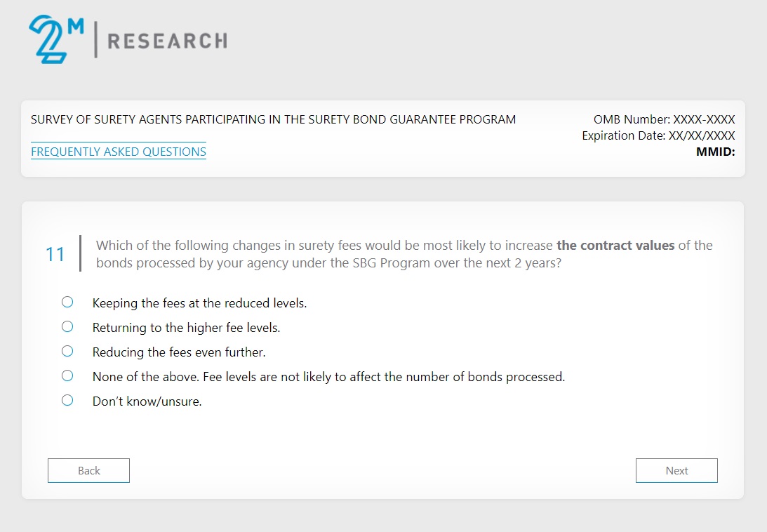Pick radio button for reducing fees further
The image size is (767, 532).
click(67, 352)
